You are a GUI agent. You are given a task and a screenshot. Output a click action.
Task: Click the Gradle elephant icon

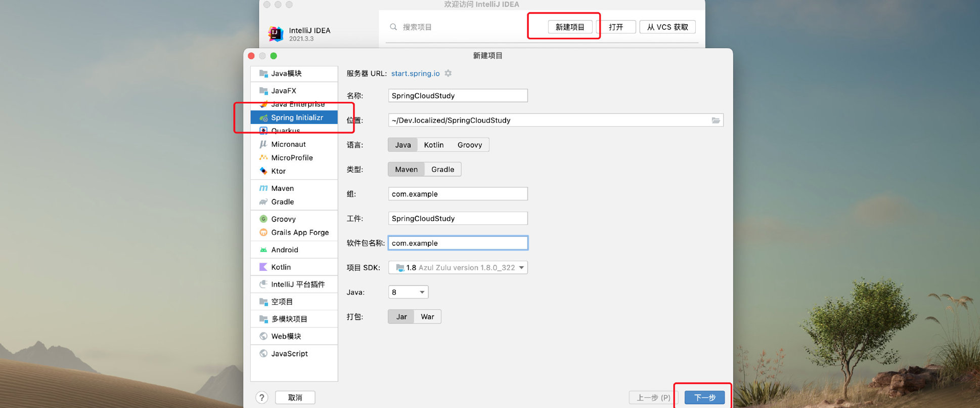[x=263, y=201]
